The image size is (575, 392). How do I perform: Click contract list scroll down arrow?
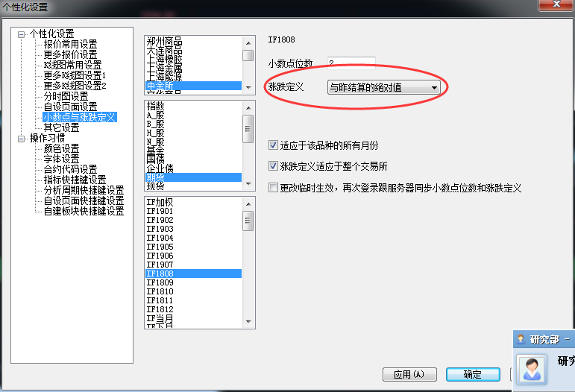(248, 322)
